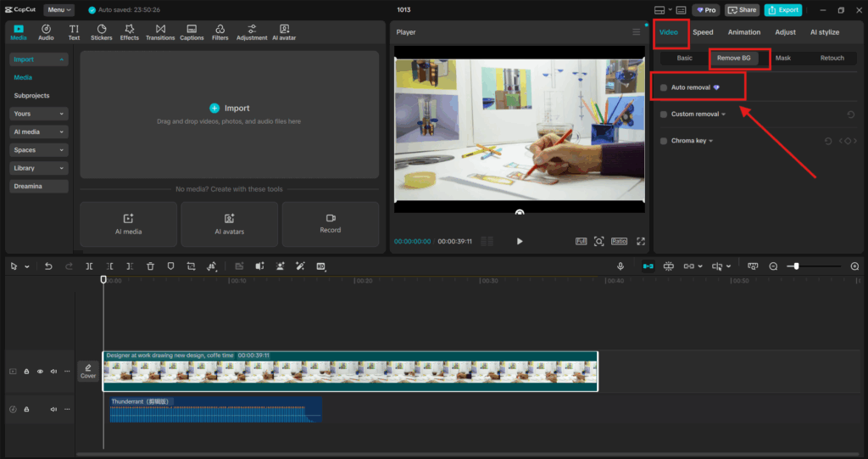Click the Share button
868x459 pixels.
point(742,10)
